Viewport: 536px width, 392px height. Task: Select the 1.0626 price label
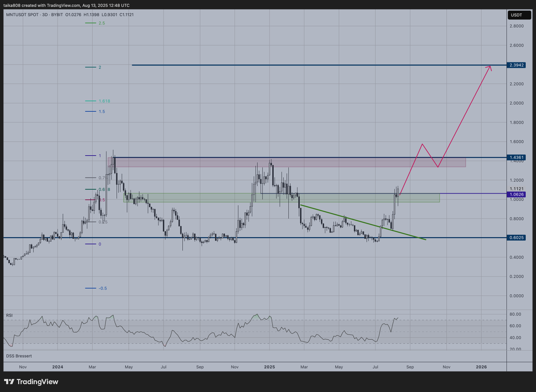(x=517, y=194)
